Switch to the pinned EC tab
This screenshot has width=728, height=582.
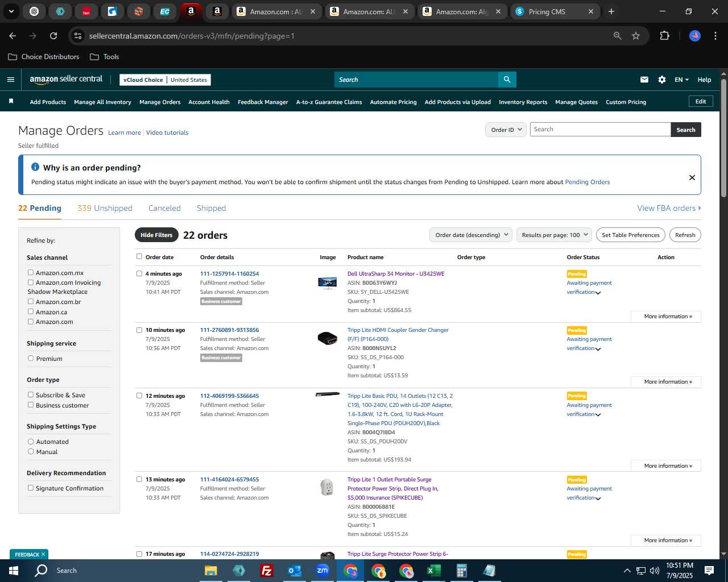[164, 11]
